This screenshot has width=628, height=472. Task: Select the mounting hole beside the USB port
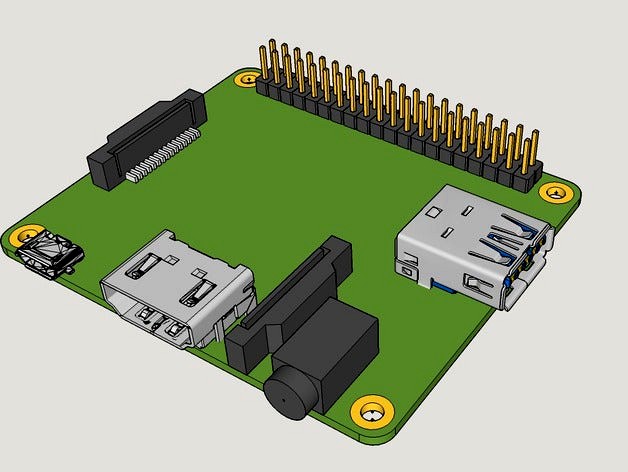pyautogui.click(x=556, y=190)
